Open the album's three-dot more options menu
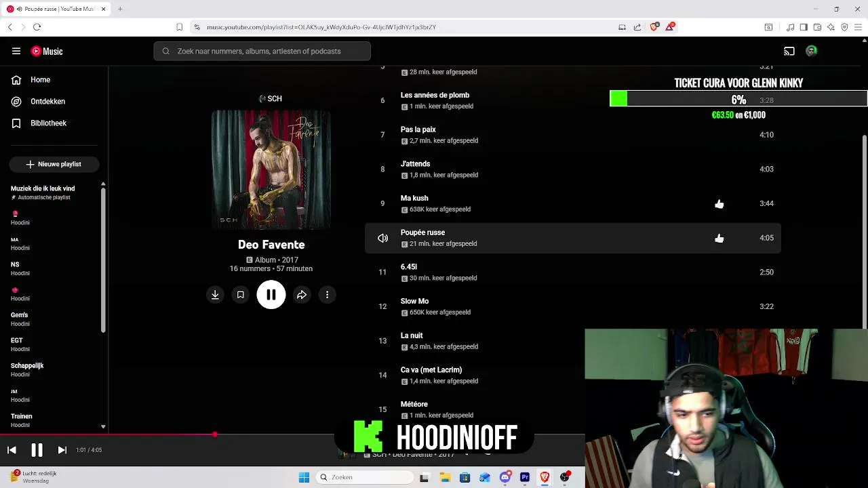Viewport: 868px width, 488px height. tap(327, 295)
